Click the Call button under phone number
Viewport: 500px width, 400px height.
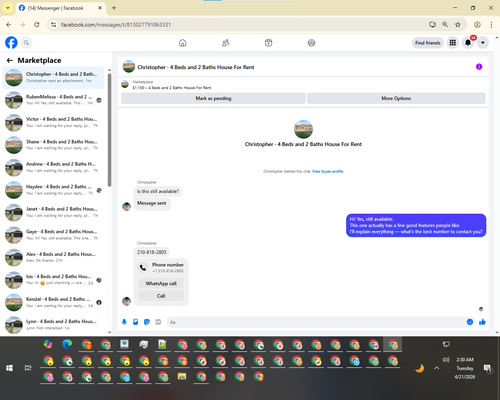click(161, 296)
